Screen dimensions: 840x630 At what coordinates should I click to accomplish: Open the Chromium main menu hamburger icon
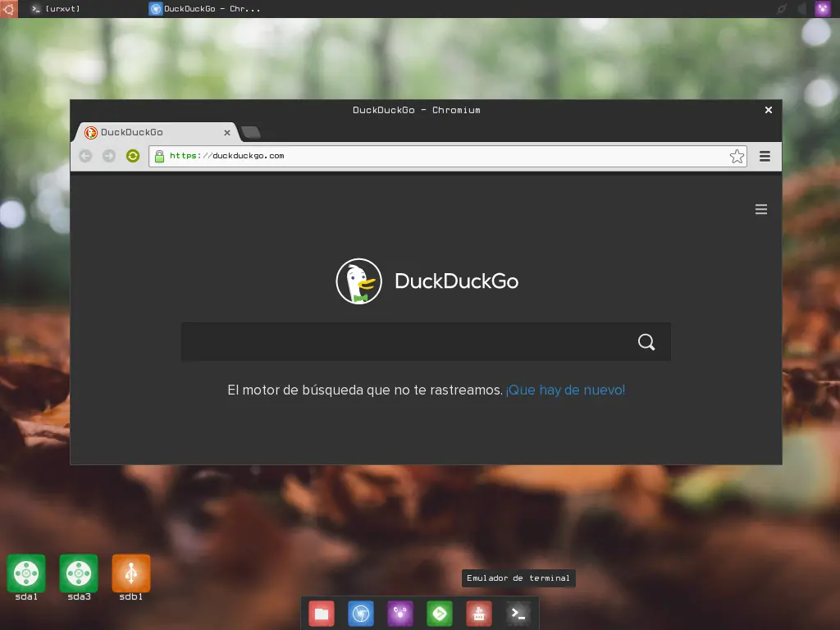(765, 157)
